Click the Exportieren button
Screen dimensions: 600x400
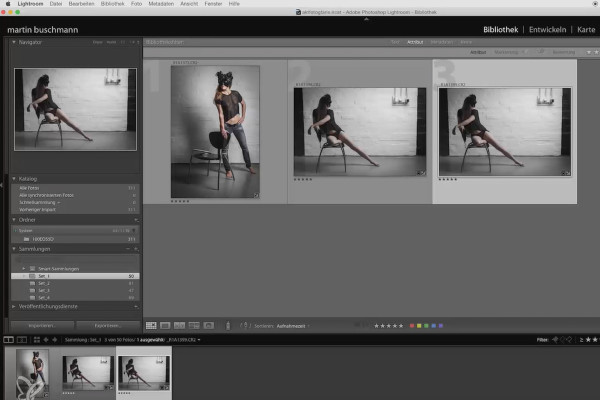click(x=108, y=326)
